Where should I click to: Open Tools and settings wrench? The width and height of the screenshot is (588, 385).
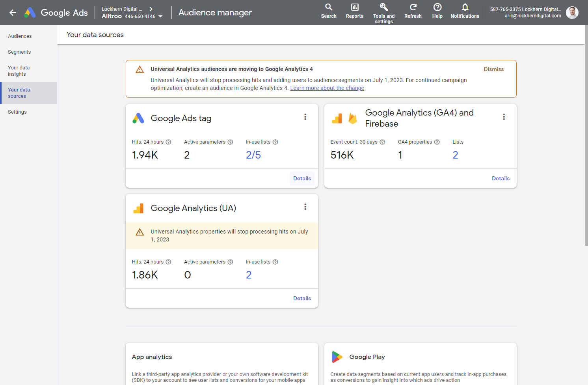(x=384, y=13)
